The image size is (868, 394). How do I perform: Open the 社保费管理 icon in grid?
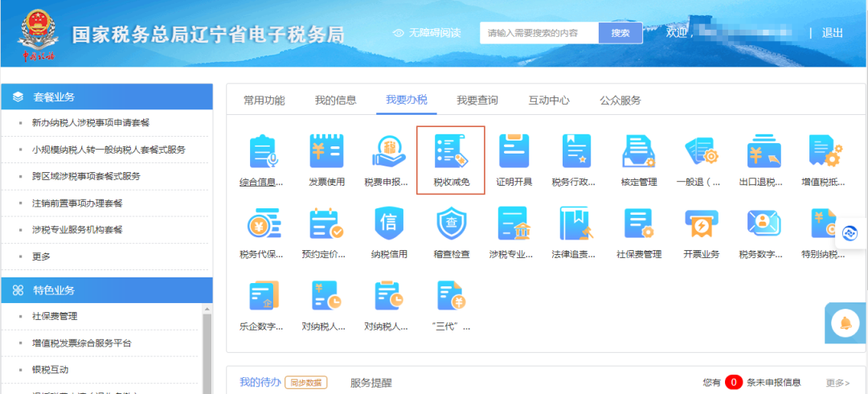point(639,224)
